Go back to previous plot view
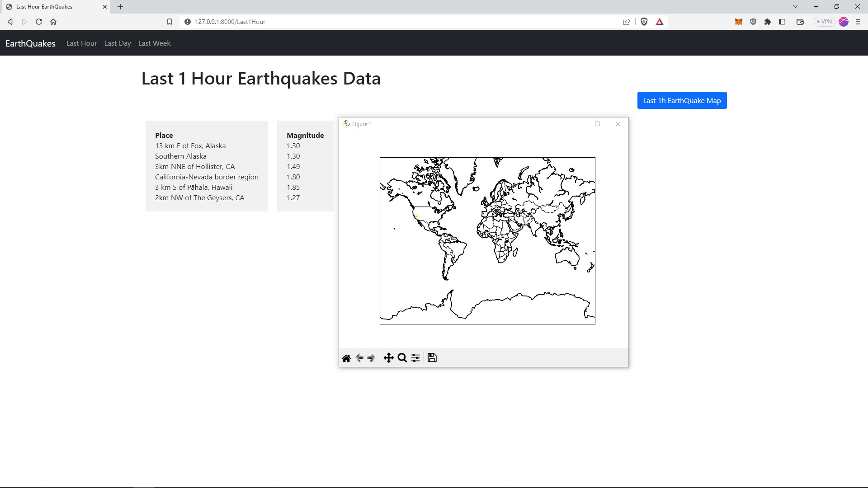The height and width of the screenshot is (488, 868). click(359, 357)
